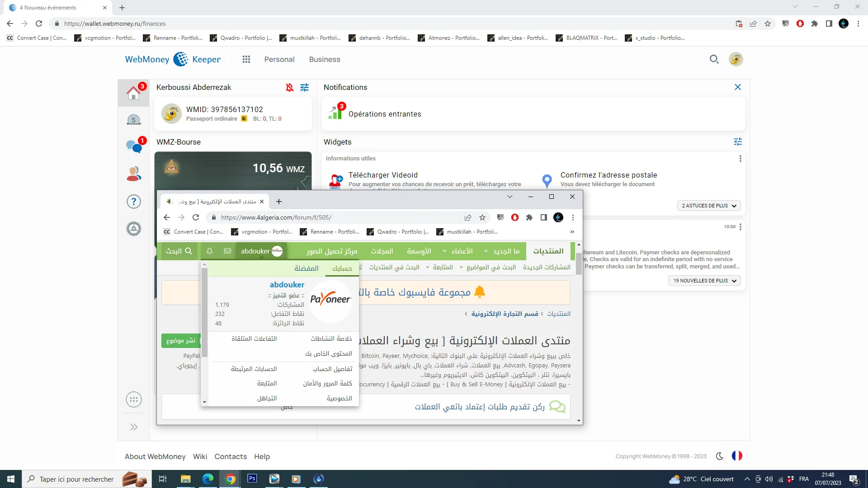Open the apps grid icon near Personal

pyautogui.click(x=246, y=59)
